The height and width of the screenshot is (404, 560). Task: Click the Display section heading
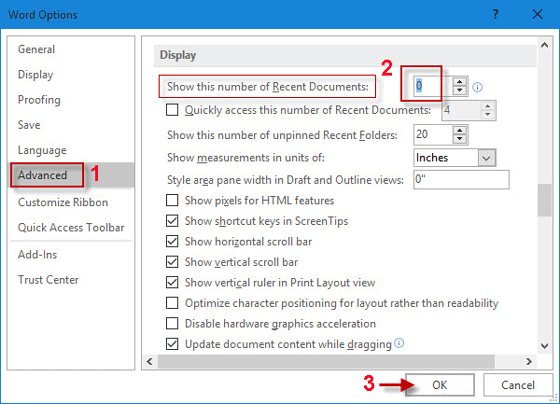[x=178, y=55]
